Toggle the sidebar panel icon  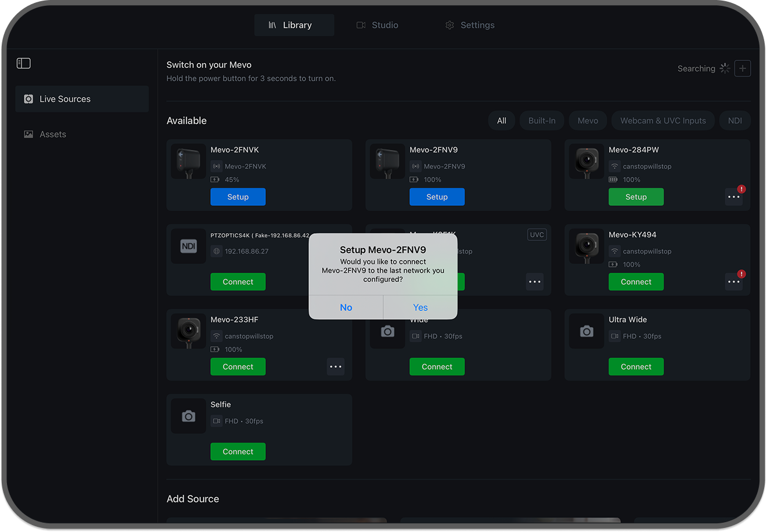tap(24, 63)
